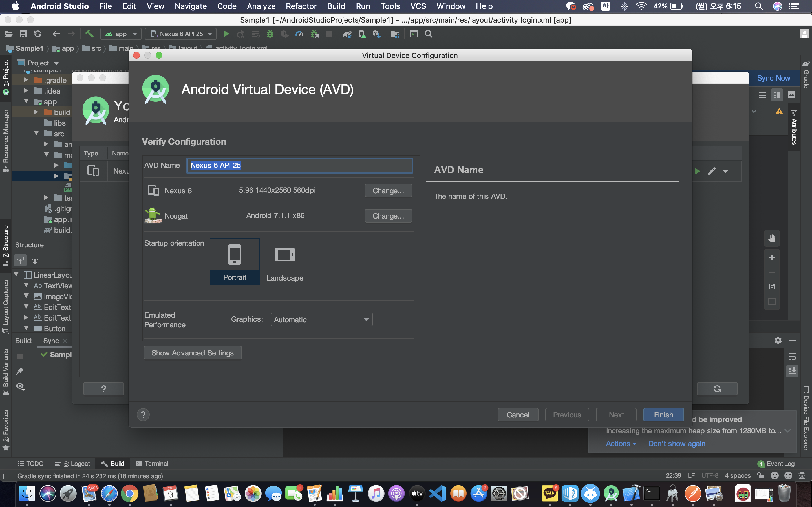812x507 pixels.
Task: Open the AVD Manager toolbar icon
Action: [362, 34]
